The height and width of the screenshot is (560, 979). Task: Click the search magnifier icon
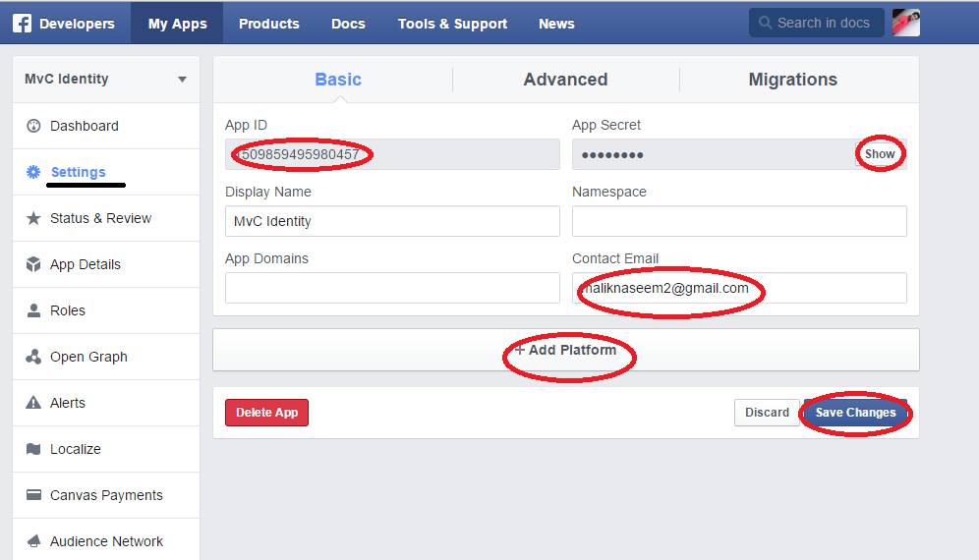pyautogui.click(x=765, y=23)
